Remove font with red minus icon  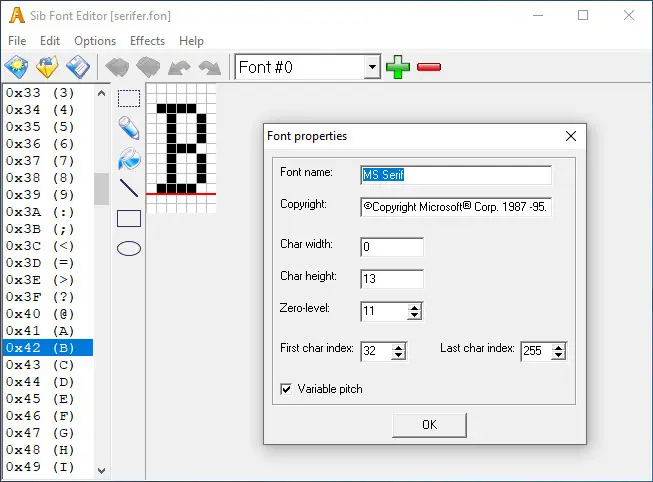[429, 67]
